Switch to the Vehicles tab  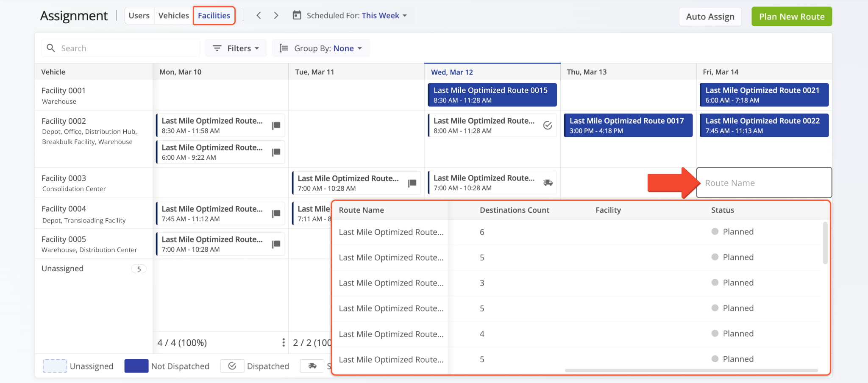174,16
